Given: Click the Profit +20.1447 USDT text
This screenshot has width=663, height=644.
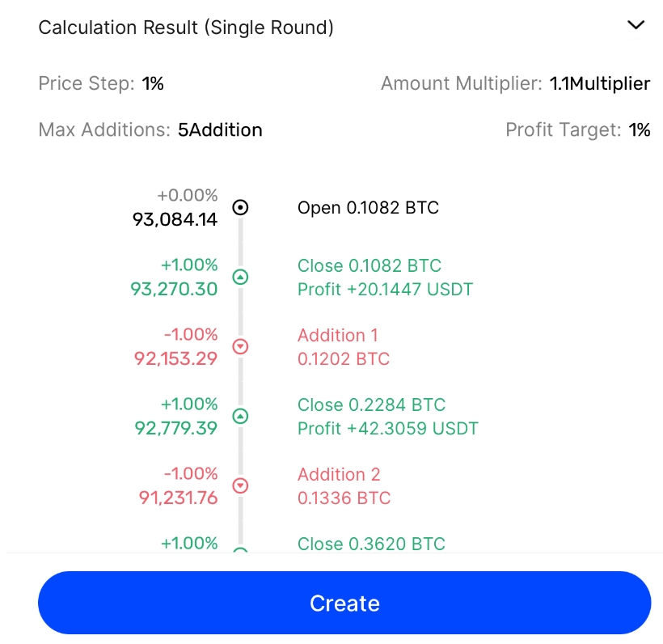Looking at the screenshot, I should coord(385,289).
